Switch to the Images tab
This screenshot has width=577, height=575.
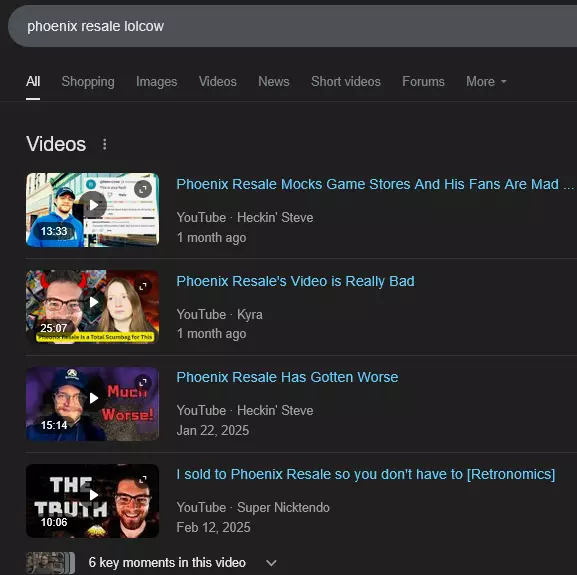156,82
